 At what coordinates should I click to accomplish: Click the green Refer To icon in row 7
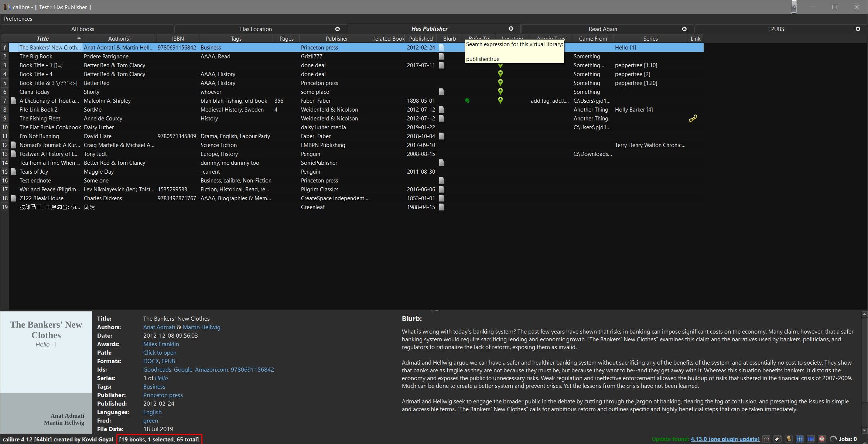pyautogui.click(x=467, y=100)
